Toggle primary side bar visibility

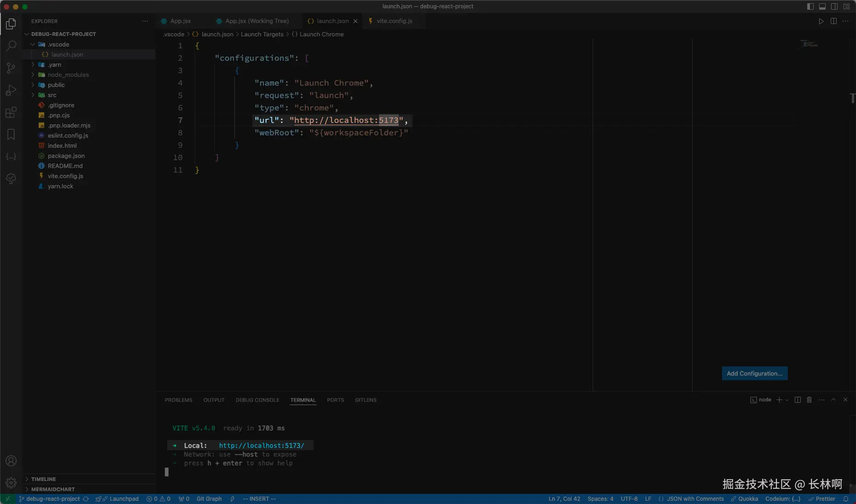point(810,6)
